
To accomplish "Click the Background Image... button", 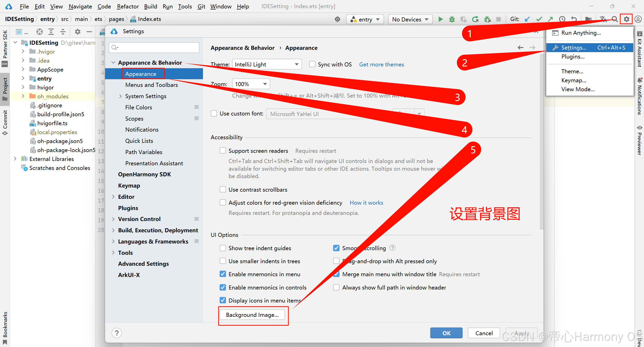I will [x=252, y=315].
